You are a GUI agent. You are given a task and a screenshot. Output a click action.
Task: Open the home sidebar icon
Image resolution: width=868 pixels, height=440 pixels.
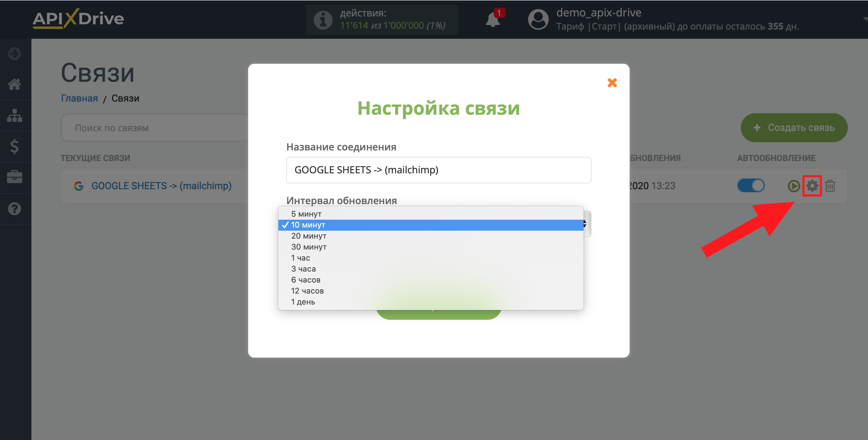14,84
